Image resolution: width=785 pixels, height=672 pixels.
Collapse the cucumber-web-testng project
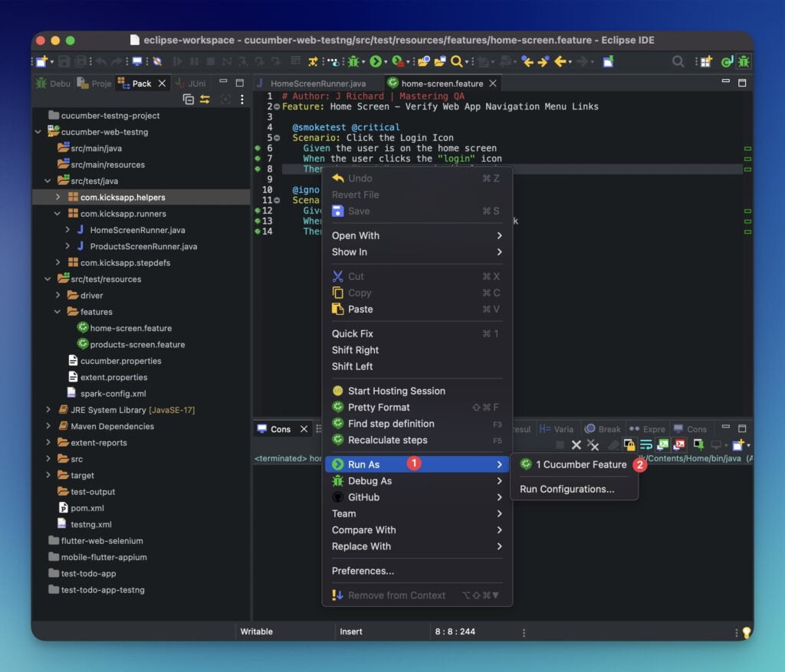pos(38,132)
